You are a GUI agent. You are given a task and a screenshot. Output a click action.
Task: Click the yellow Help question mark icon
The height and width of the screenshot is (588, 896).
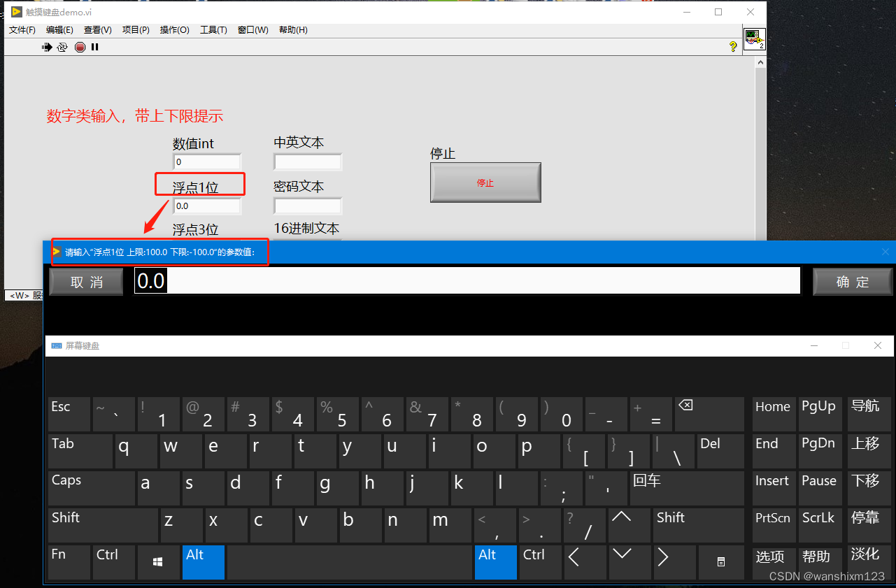coord(732,47)
